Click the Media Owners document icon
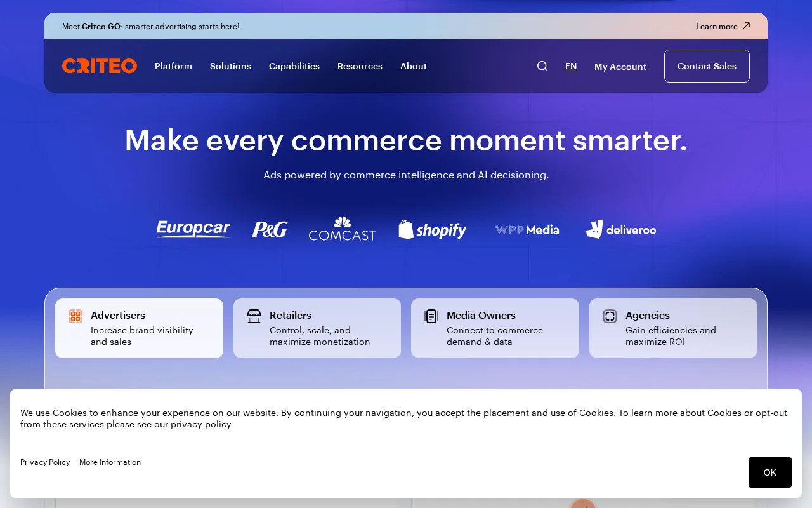This screenshot has width=812, height=508. pyautogui.click(x=431, y=316)
